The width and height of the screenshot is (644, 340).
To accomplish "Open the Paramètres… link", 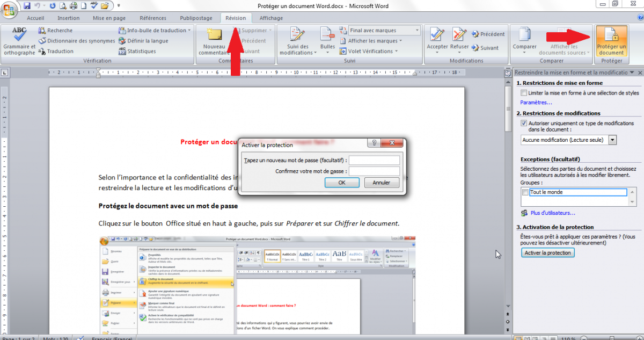I will click(536, 102).
